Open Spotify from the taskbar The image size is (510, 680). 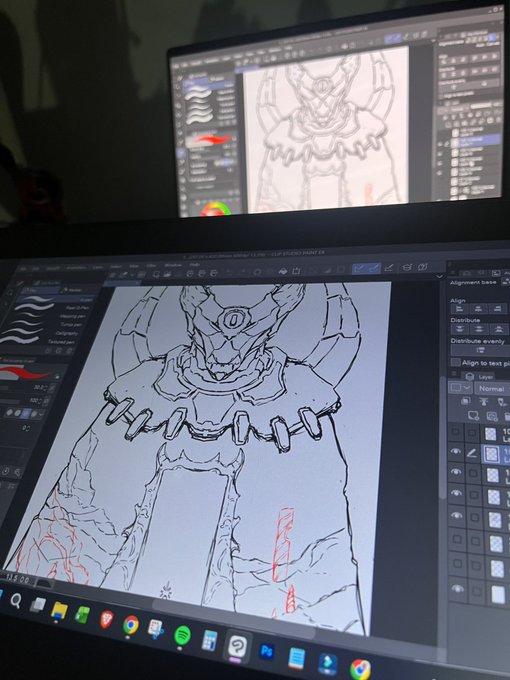[183, 635]
